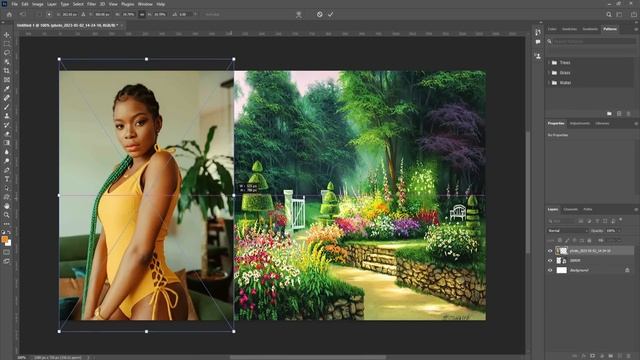
Task: Select the Horizontal Type tool
Action: point(7,179)
